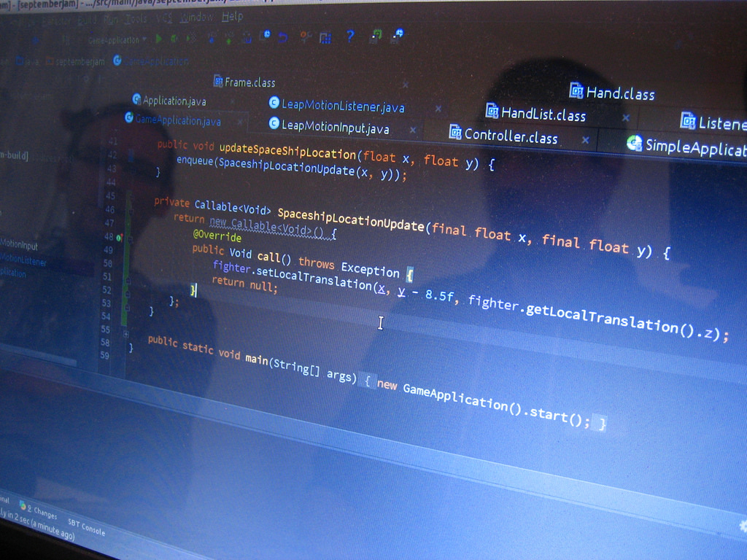Click the Show History clock icon
This screenshot has width=747, height=560.
(x=265, y=36)
